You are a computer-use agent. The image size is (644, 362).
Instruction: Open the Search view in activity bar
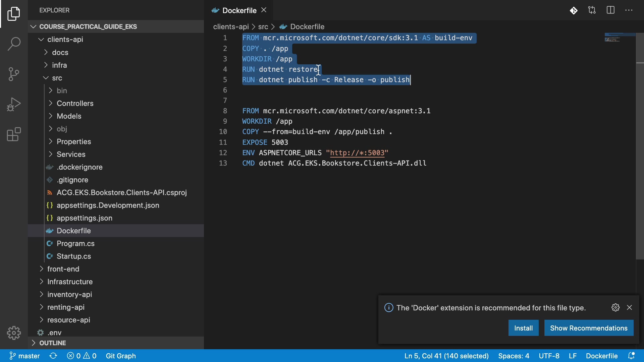pyautogui.click(x=14, y=44)
